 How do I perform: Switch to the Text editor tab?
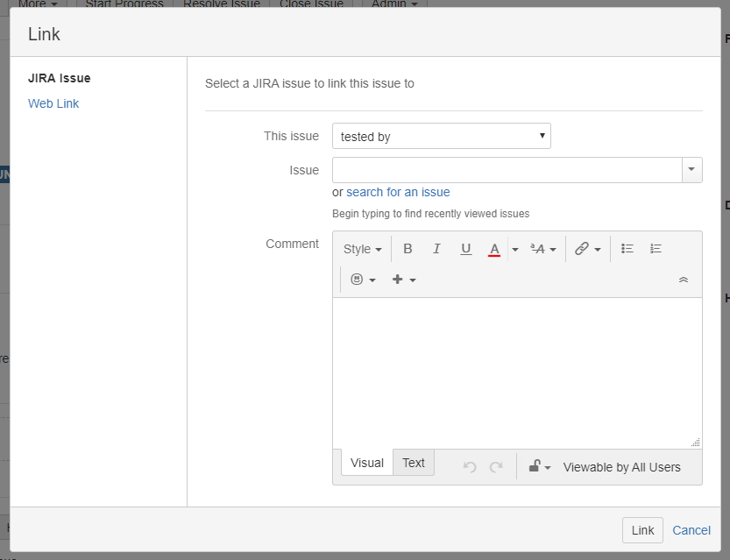tap(414, 463)
